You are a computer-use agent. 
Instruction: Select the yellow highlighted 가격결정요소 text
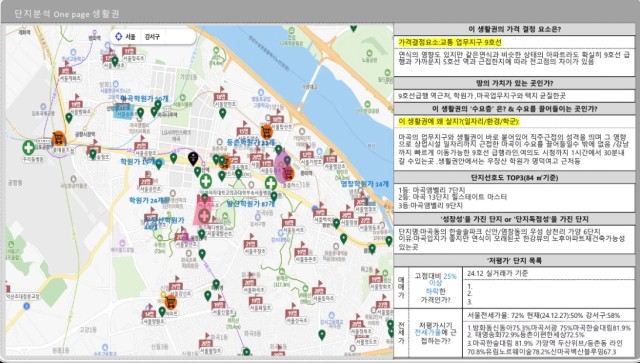450,42
